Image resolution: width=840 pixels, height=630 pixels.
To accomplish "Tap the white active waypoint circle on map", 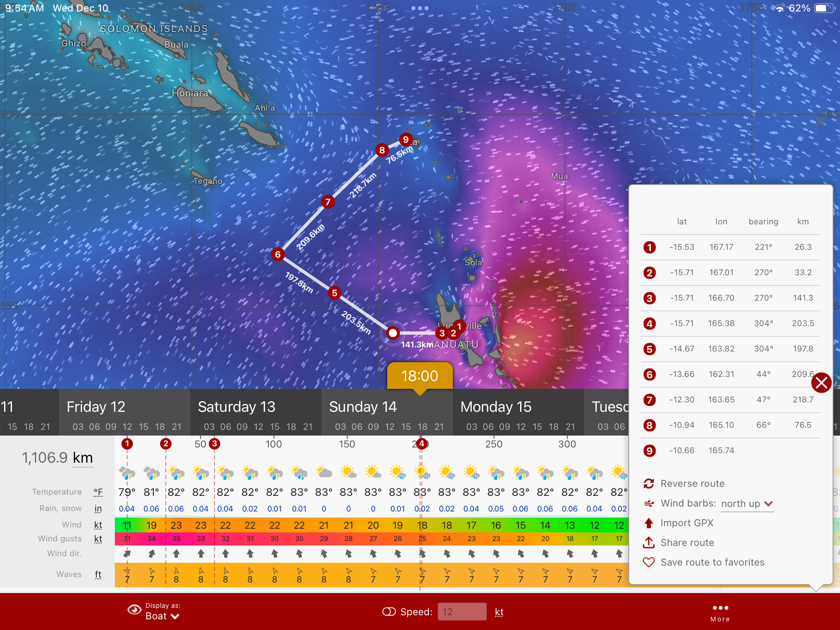I will click(393, 333).
